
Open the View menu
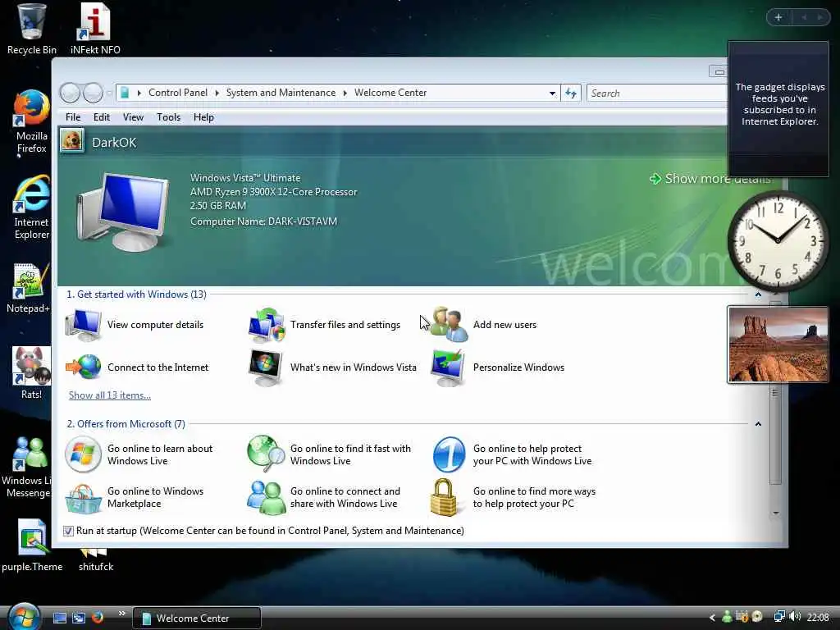pyautogui.click(x=133, y=117)
